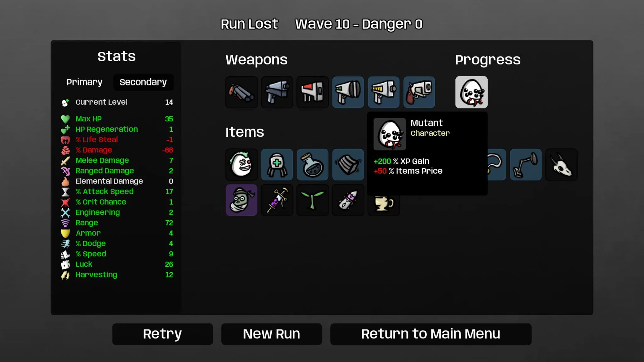Select the Mutant character progress icon
Screen dimensions: 644x362
(471, 92)
